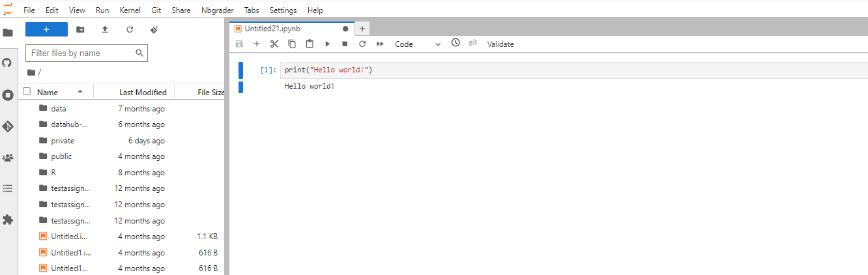Open the Tabs menu
The image size is (868, 275).
coord(252,10)
